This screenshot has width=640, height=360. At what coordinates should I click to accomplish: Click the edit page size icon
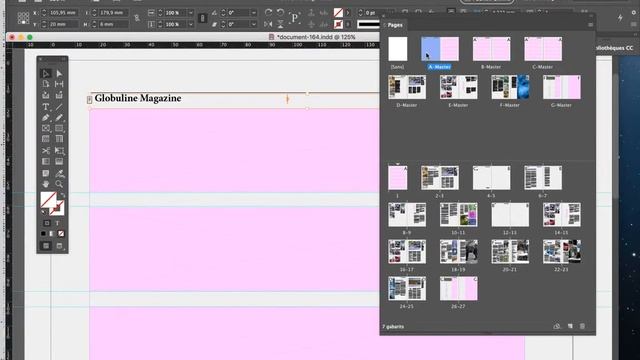[x=557, y=326]
